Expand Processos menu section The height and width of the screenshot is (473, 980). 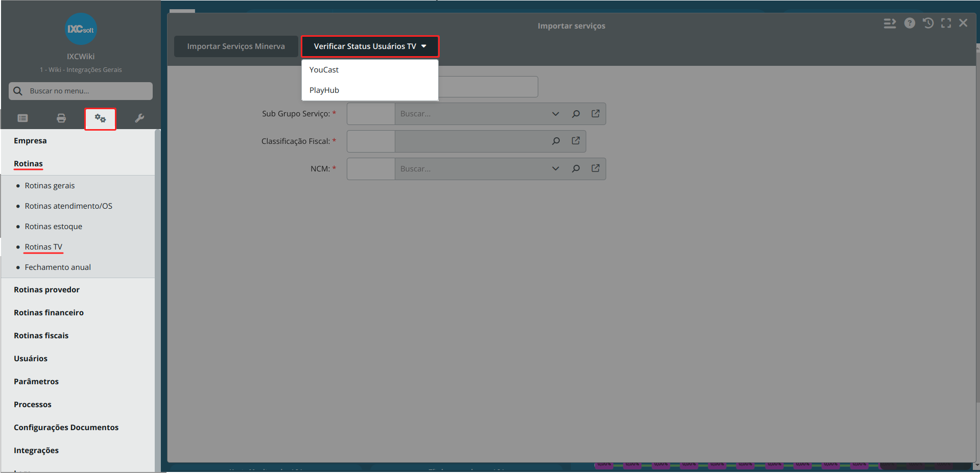[33, 405]
